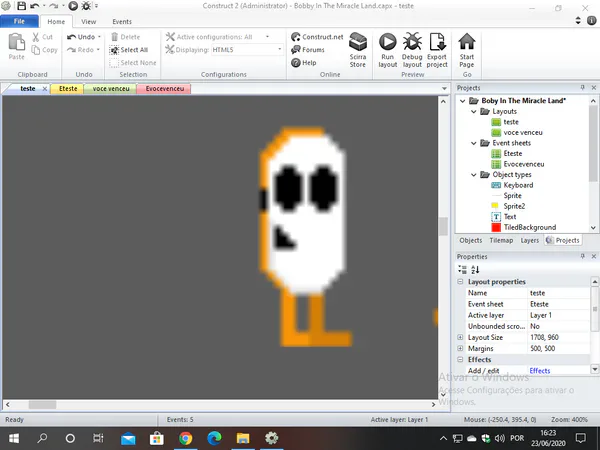Click the horizontal scrollbar thumb in editor
600x450 pixels.
point(42,404)
